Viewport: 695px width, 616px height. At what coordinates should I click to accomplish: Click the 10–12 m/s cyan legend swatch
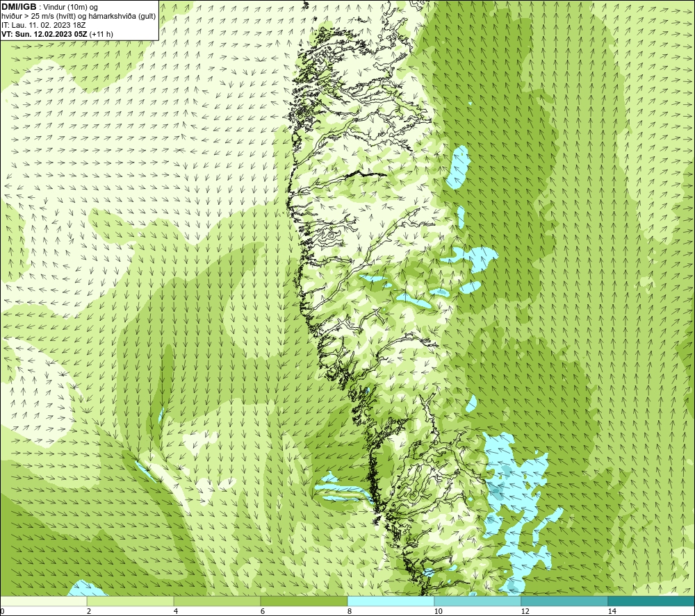478,601
